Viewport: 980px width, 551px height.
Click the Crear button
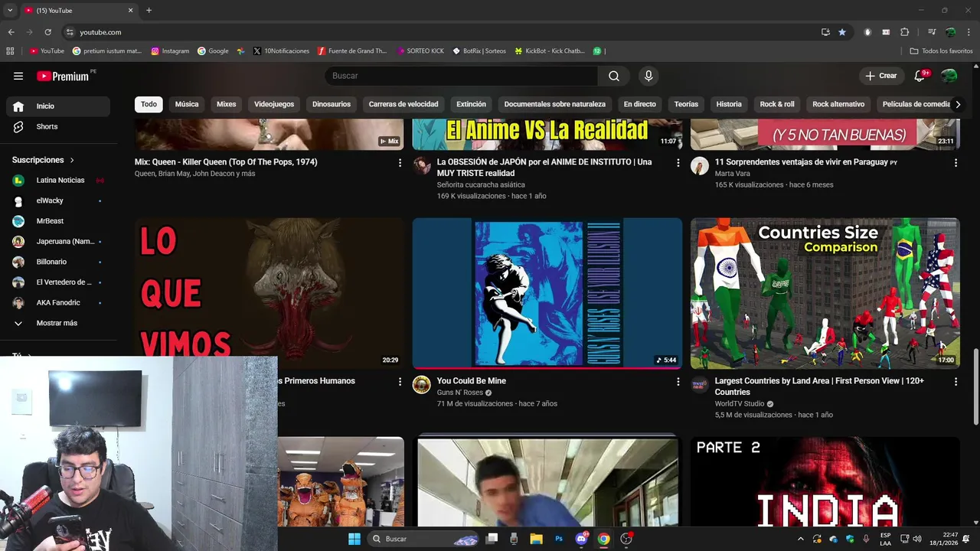click(x=880, y=76)
